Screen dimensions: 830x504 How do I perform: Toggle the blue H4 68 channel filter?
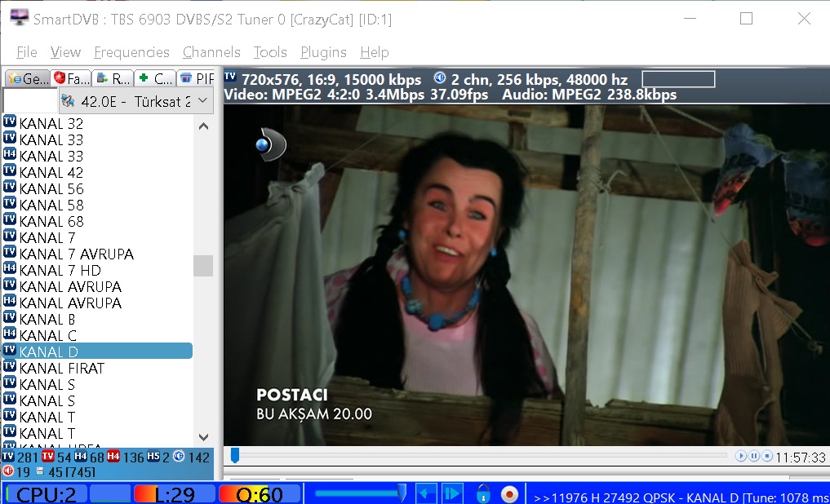pyautogui.click(x=90, y=457)
